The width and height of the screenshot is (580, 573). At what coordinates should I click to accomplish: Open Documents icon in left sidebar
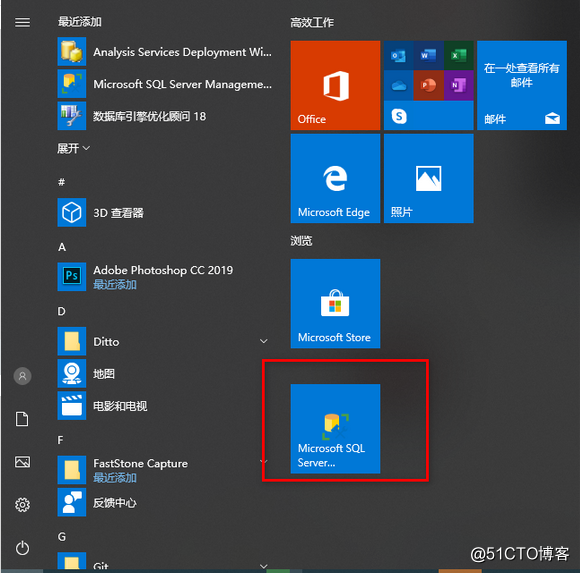pos(22,419)
